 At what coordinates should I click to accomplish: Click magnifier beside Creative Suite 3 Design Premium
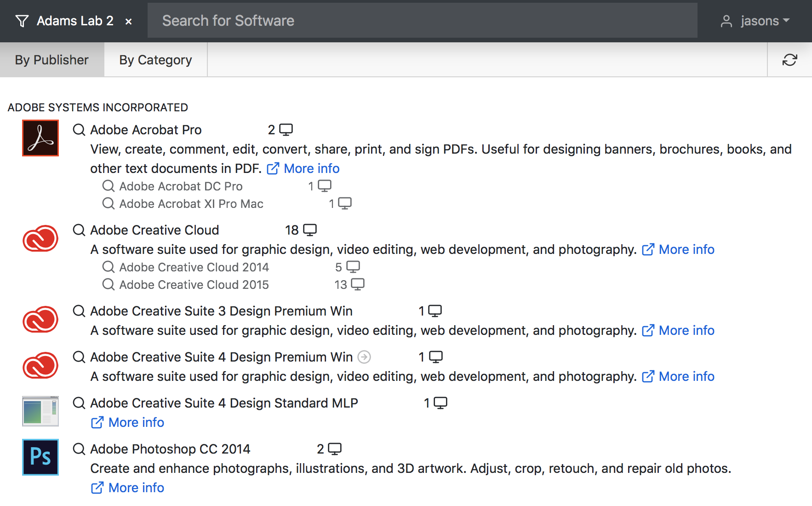click(79, 311)
